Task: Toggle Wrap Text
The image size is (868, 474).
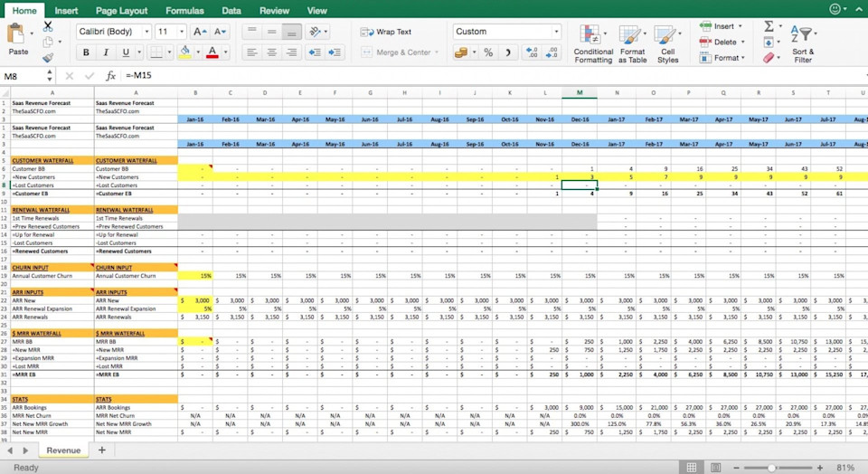Action: pos(386,32)
